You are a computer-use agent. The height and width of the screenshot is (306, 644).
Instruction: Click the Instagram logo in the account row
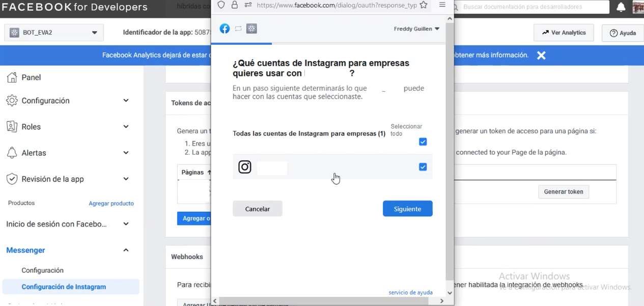point(245,167)
